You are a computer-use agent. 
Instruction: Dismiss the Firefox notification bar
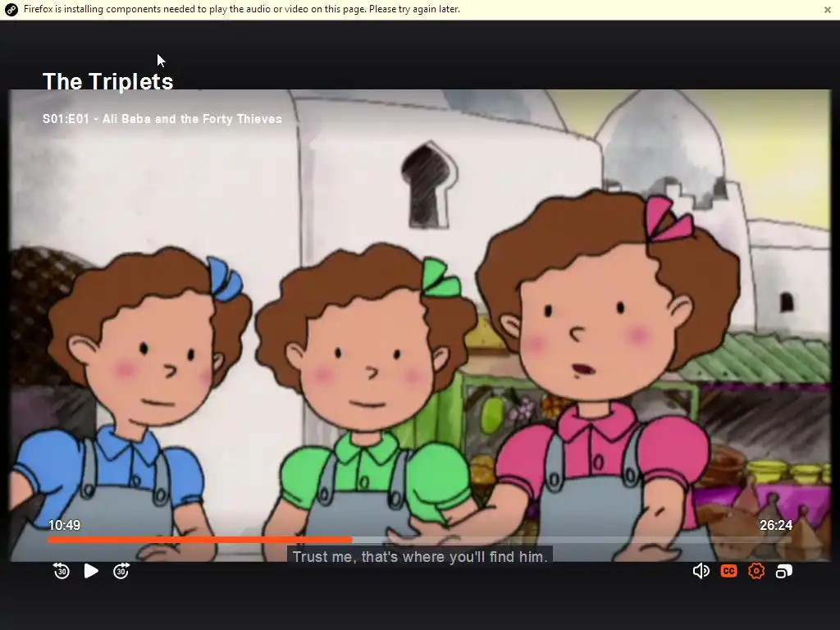click(x=827, y=10)
